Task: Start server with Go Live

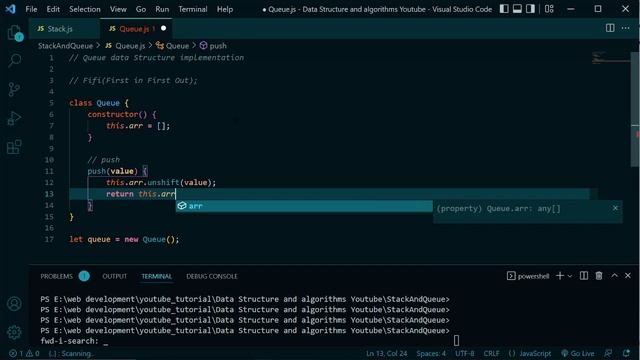Action: tap(578, 353)
